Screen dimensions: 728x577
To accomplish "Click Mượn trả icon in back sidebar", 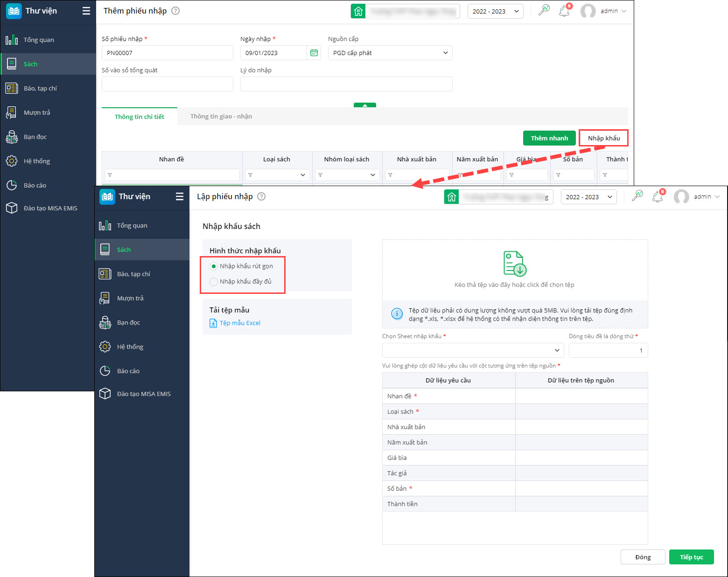I will (x=12, y=112).
